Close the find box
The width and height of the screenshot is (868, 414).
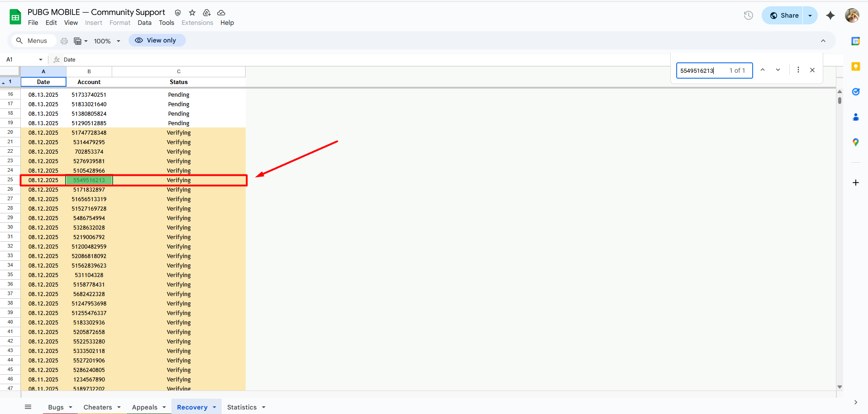[812, 70]
